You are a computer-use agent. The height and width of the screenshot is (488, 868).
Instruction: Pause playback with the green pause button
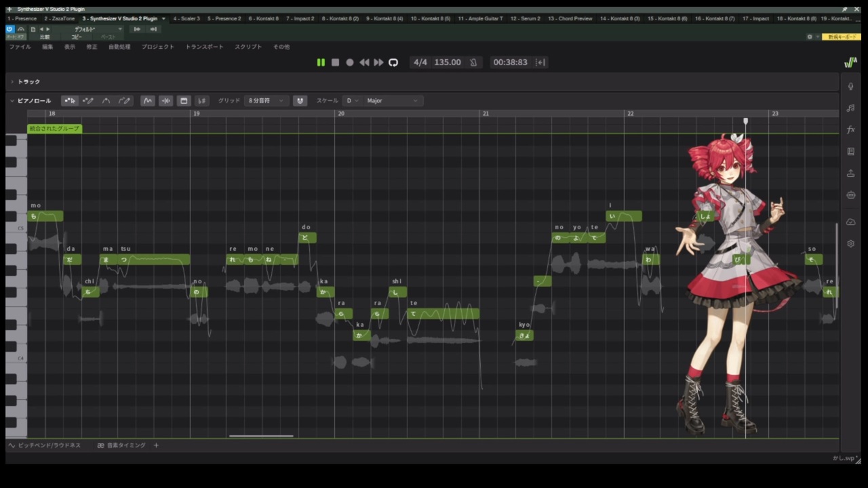(x=321, y=62)
